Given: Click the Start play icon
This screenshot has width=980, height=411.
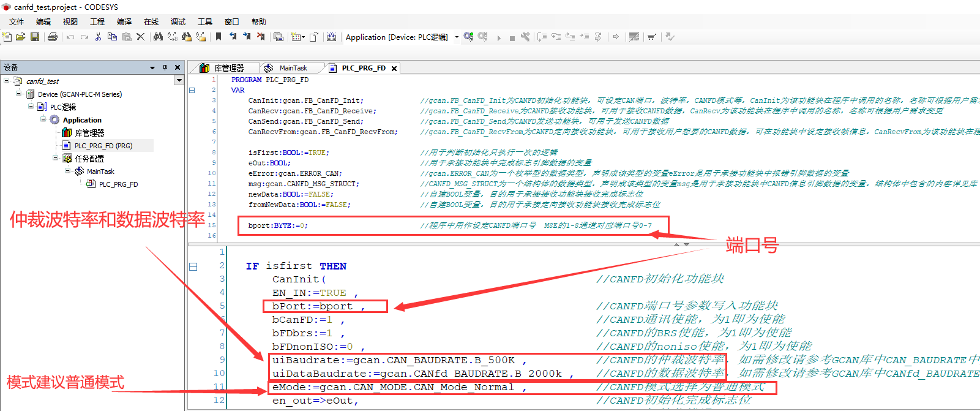Looking at the screenshot, I should [499, 37].
